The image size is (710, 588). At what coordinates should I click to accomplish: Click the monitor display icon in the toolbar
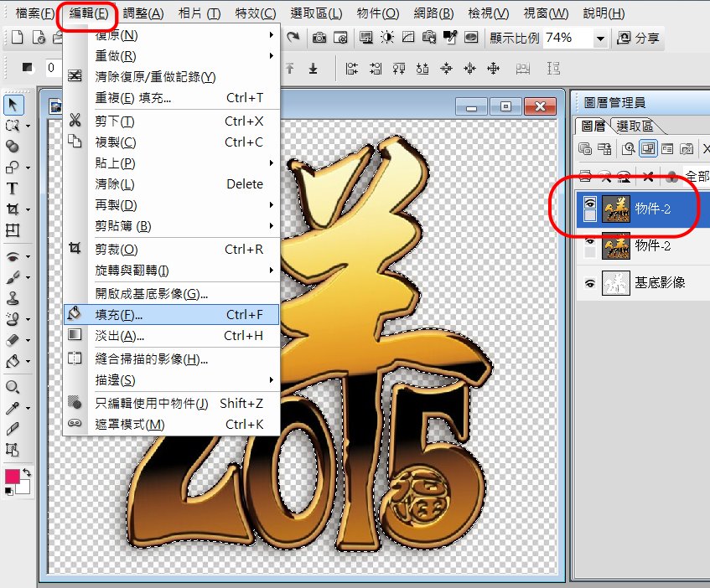pyautogui.click(x=365, y=37)
